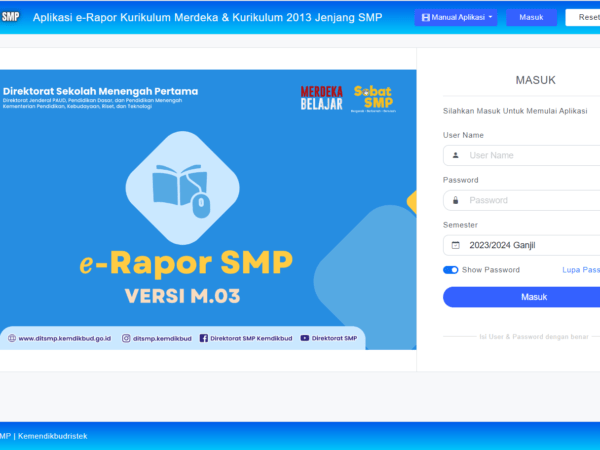Click the Facebook icon in banner

click(204, 338)
